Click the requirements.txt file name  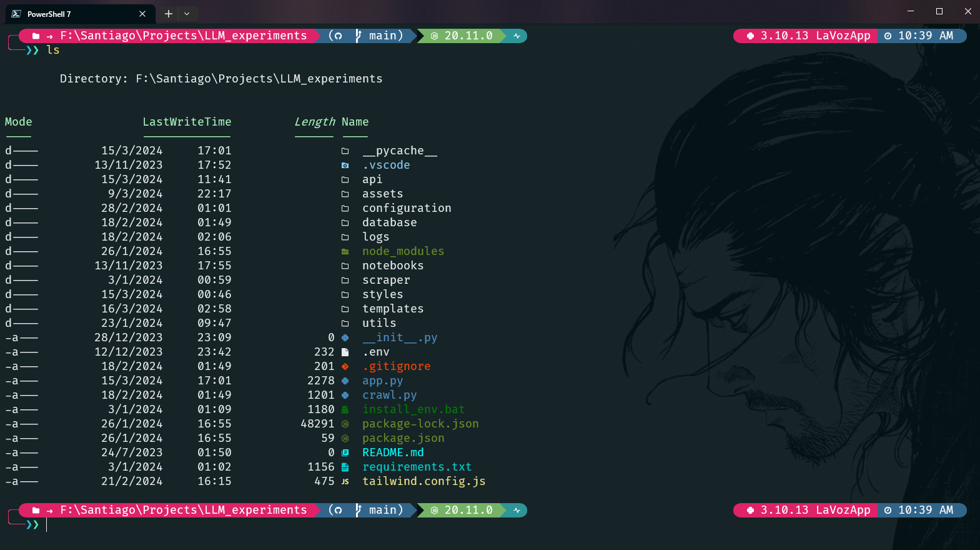click(x=417, y=467)
